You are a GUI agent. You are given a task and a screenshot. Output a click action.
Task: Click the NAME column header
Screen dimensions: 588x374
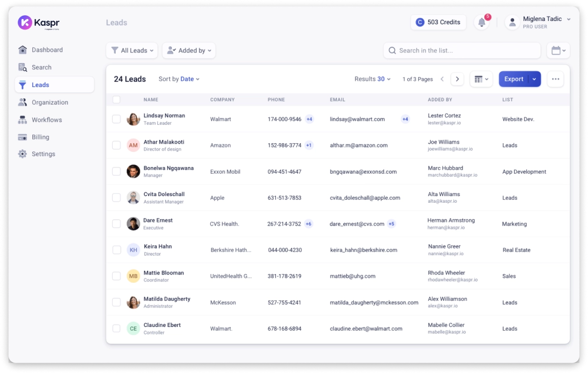151,100
